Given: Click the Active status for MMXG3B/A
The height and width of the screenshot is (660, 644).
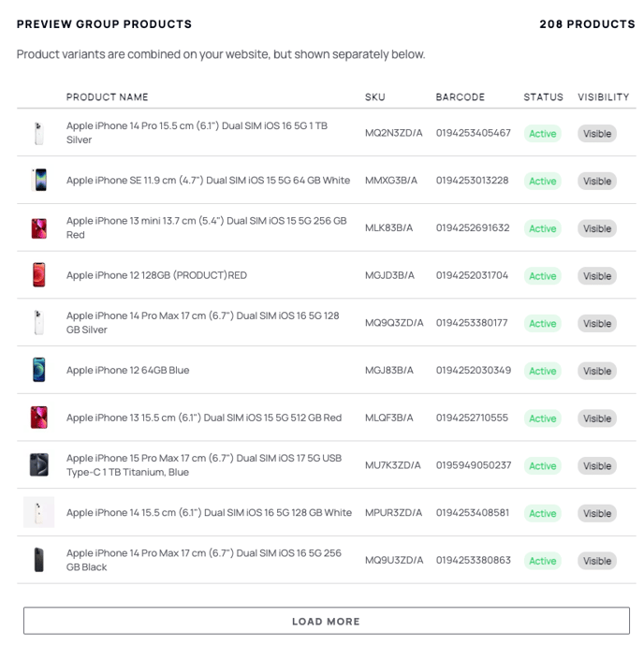Looking at the screenshot, I should (x=543, y=181).
